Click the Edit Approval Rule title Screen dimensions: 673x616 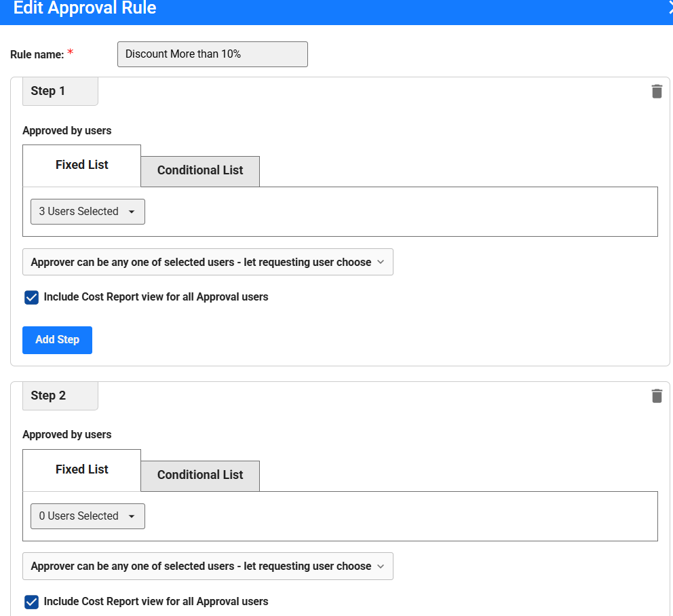[x=85, y=9]
